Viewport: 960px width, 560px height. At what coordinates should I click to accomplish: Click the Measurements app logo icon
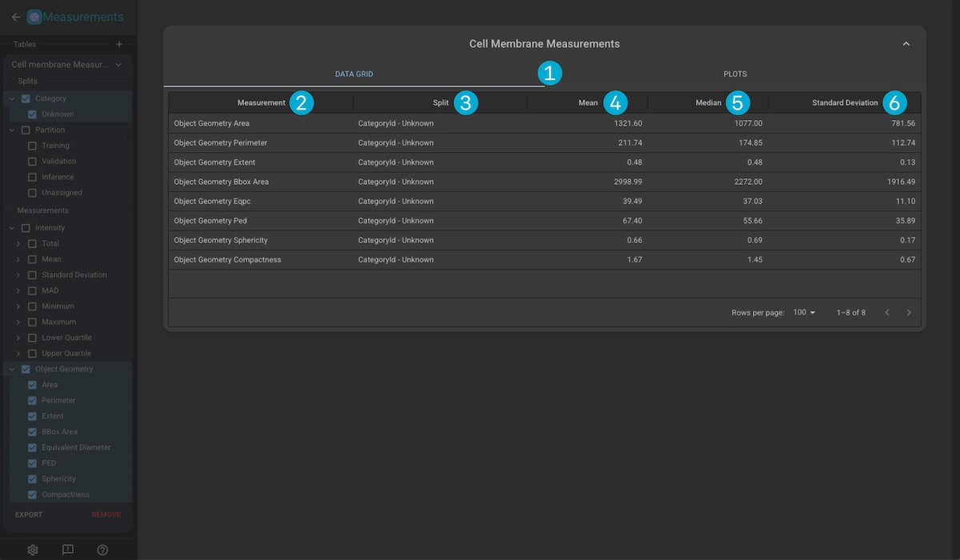[34, 17]
